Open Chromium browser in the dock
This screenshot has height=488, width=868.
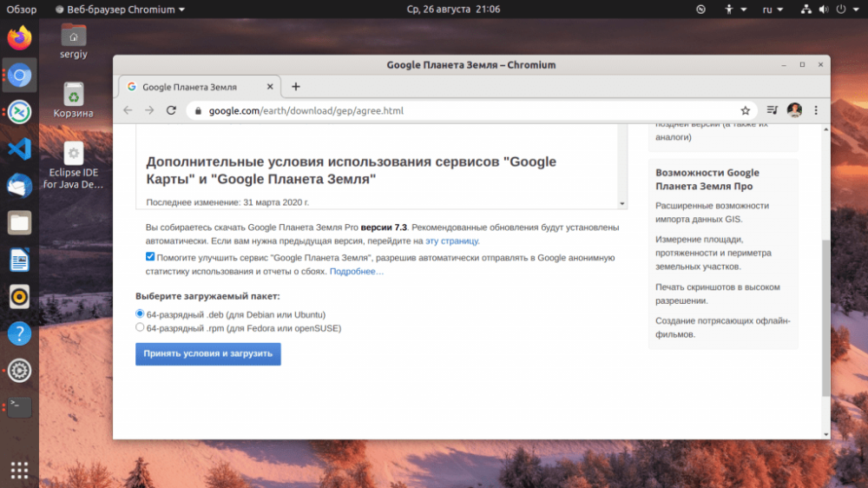click(19, 76)
